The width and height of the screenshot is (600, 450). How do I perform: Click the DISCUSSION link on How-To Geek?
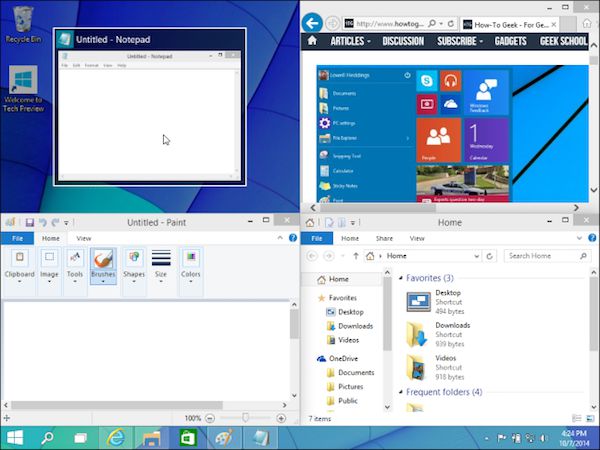coord(403,42)
